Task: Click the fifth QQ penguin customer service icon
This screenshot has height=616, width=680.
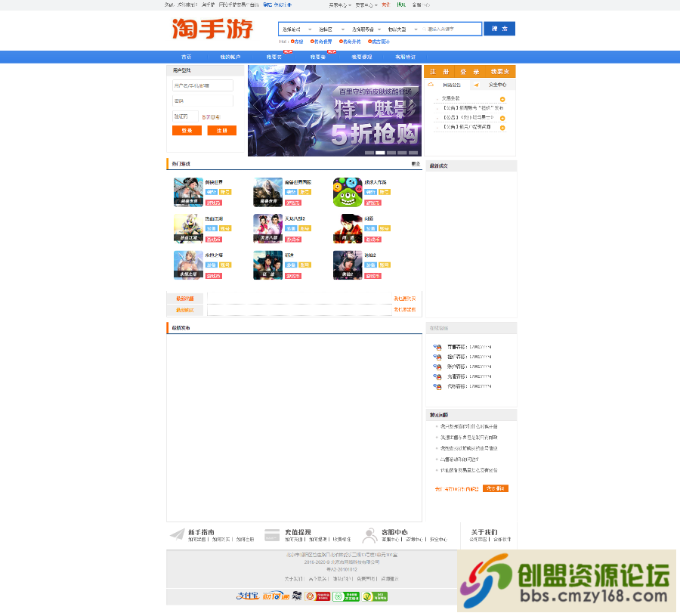Action: coord(437,386)
